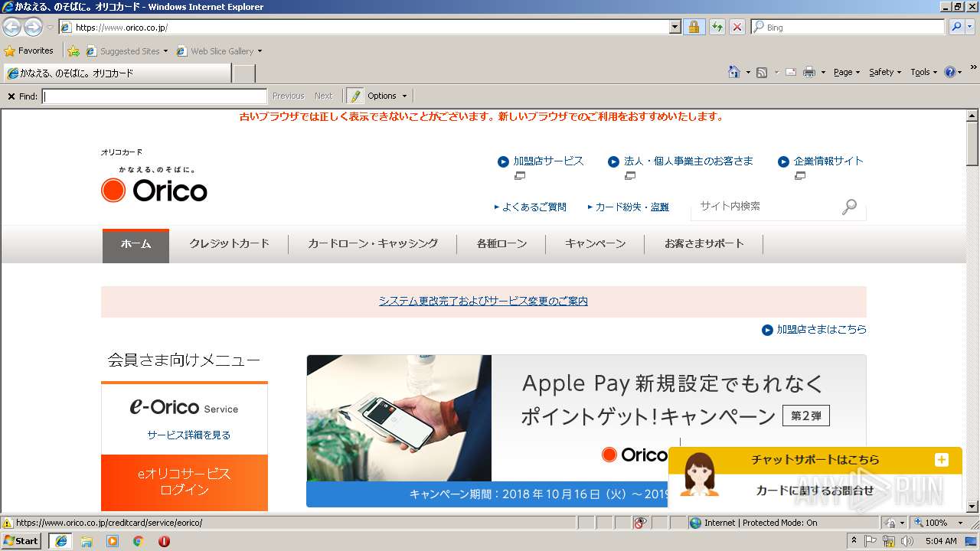Screen dimensions: 980x551
Task: Select the ホーム navigation tab
Action: click(x=136, y=245)
